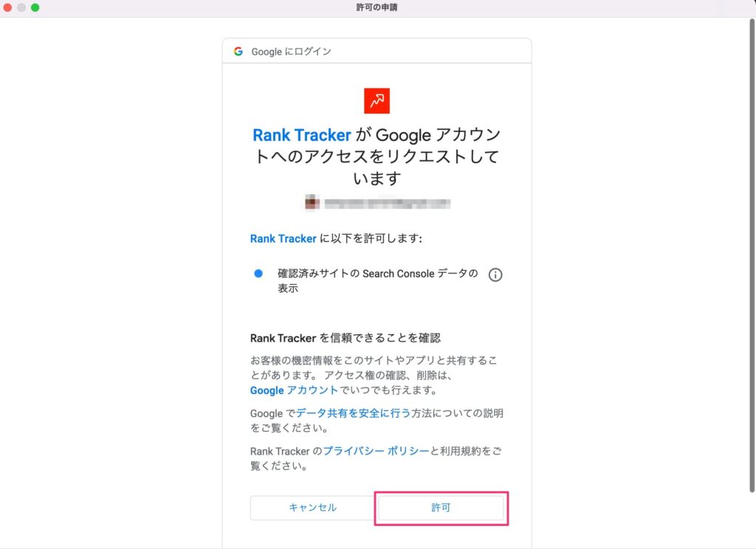The width and height of the screenshot is (756, 549).
Task: Click the キャンセル button
Action: coord(312,508)
